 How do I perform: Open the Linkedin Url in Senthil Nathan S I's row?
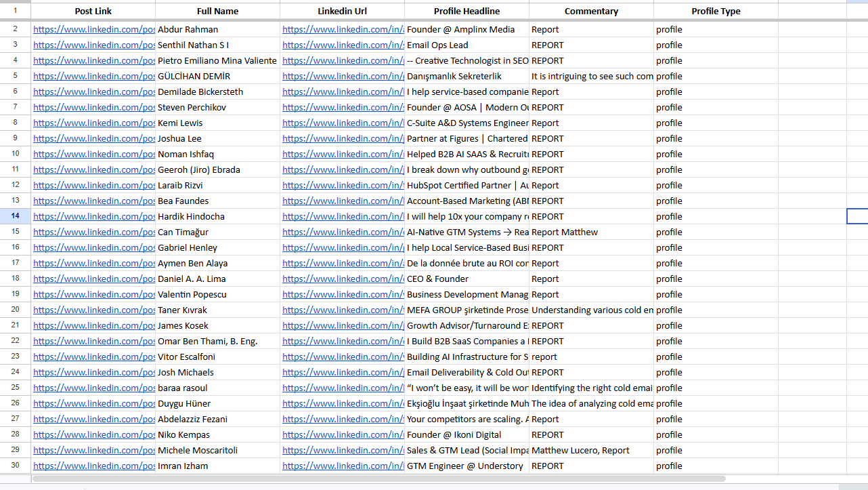click(343, 45)
